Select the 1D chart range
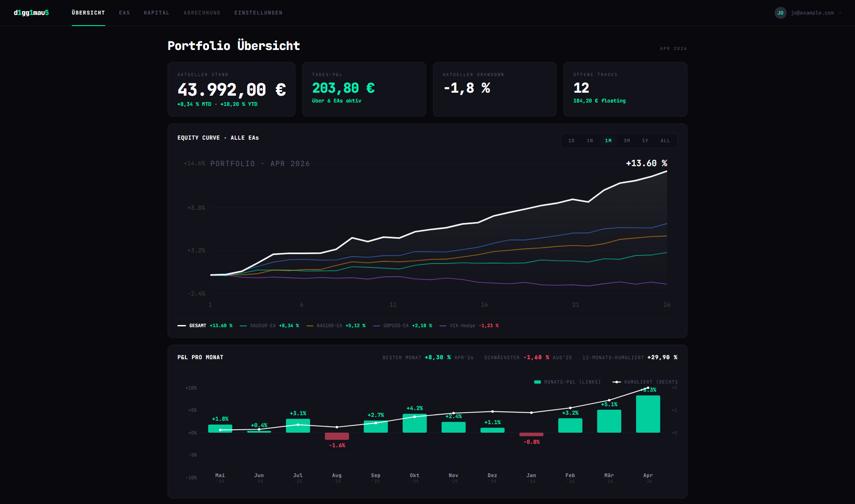Image resolution: width=855 pixels, height=504 pixels. coord(571,141)
